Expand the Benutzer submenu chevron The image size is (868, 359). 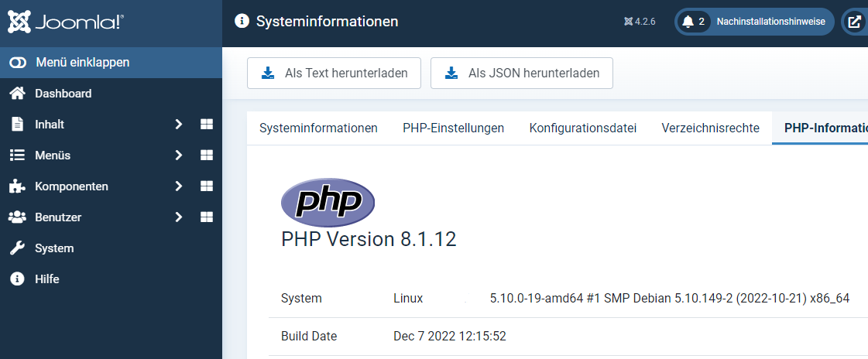coord(178,217)
